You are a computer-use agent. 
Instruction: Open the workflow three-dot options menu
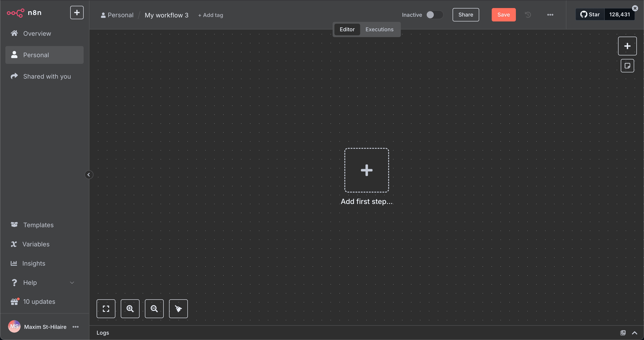click(x=550, y=15)
